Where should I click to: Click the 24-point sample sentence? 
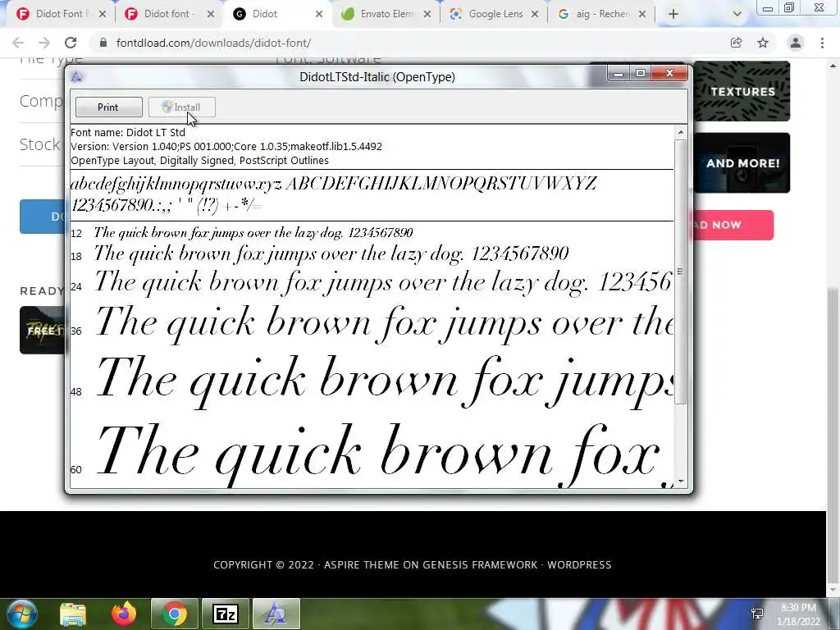click(x=383, y=282)
